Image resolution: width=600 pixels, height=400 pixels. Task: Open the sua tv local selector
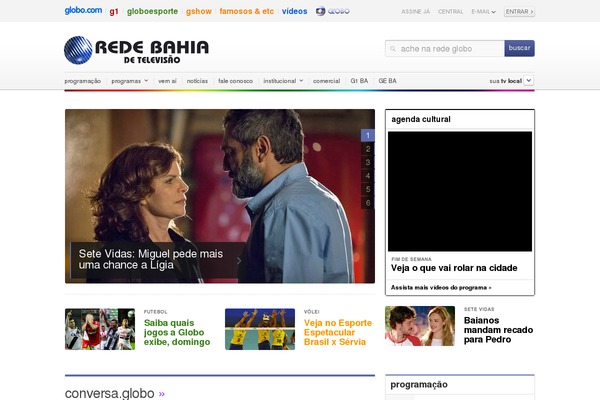528,80
